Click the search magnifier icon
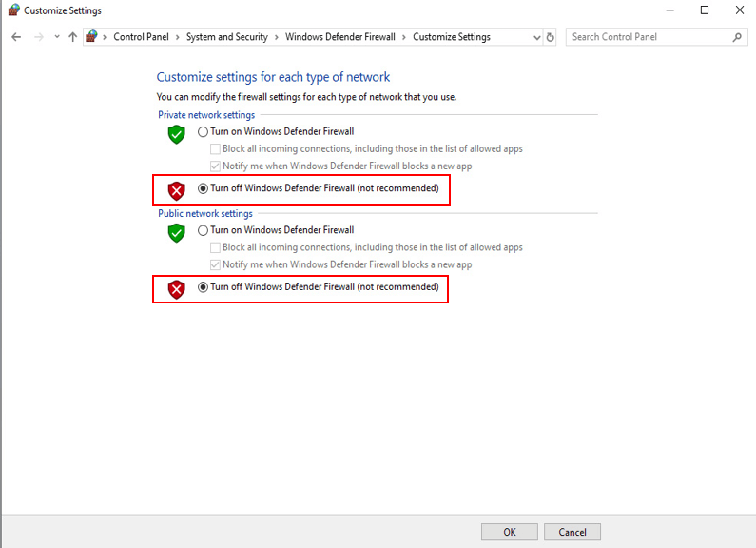This screenshot has height=548, width=756. click(737, 37)
